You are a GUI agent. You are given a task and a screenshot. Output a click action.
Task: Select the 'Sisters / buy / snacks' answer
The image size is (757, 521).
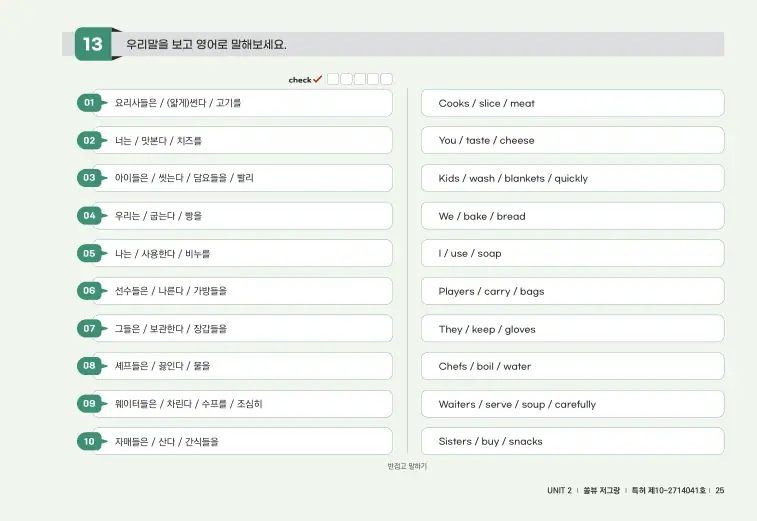[573, 441]
